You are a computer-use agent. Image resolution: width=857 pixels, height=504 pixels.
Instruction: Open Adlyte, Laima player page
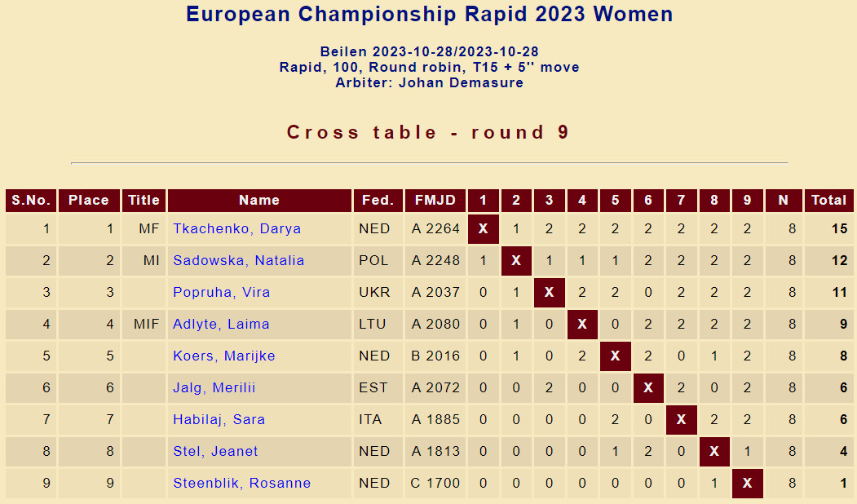(221, 325)
